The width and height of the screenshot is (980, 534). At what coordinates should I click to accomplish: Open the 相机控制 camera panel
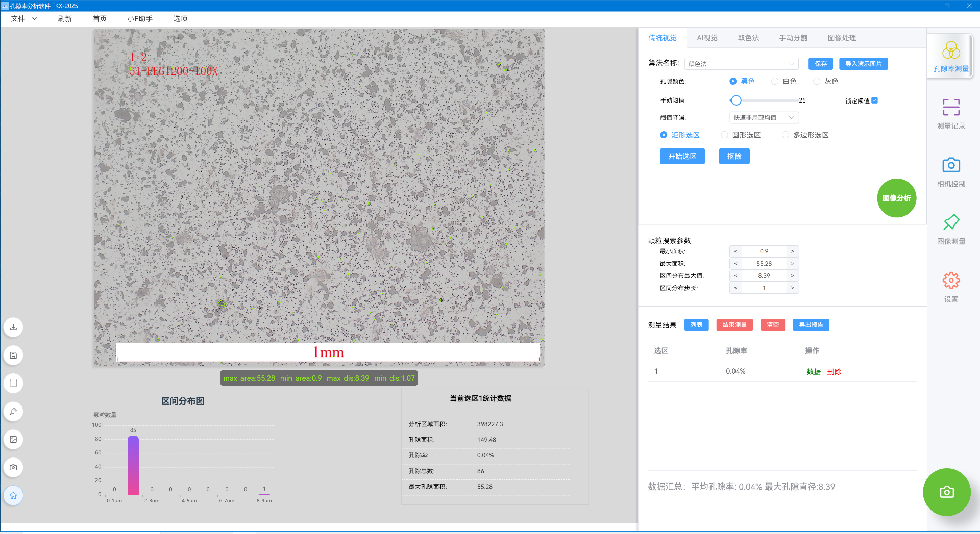[x=951, y=172]
